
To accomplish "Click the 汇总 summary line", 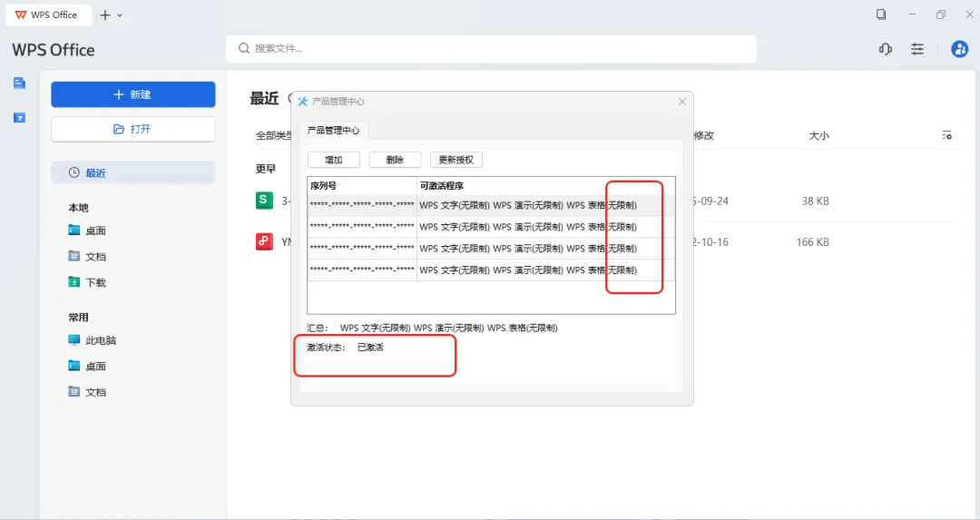I will (432, 328).
